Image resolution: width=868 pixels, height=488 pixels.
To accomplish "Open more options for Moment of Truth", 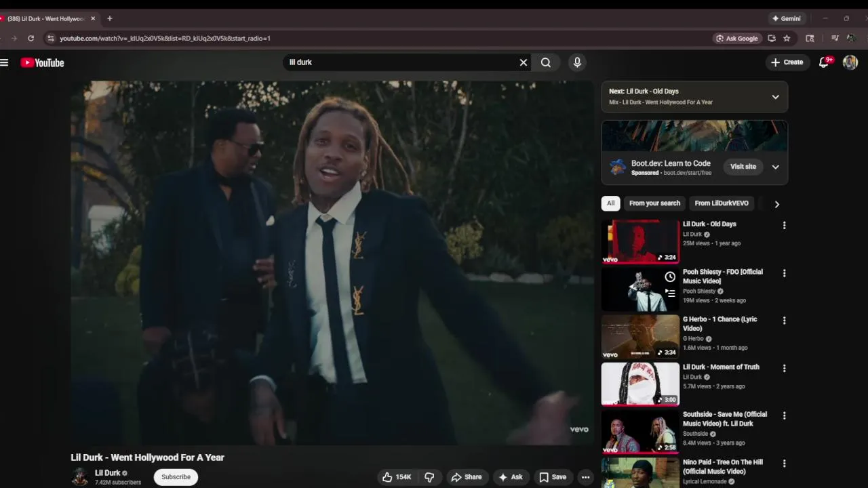I will point(784,368).
